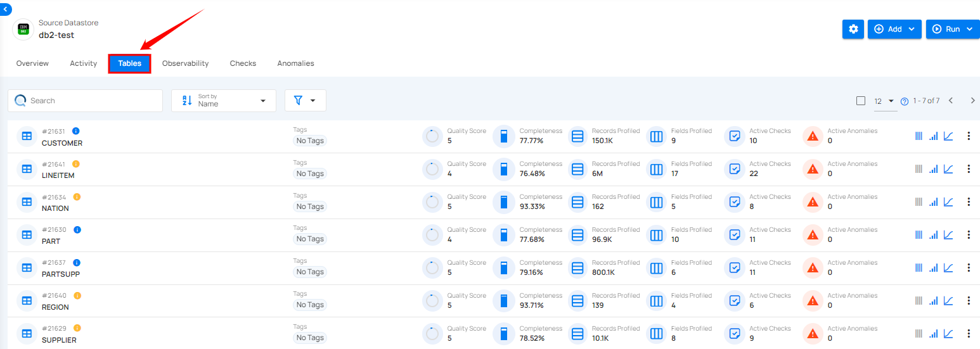
Task: Expand the Add button dropdown
Action: coord(894,29)
